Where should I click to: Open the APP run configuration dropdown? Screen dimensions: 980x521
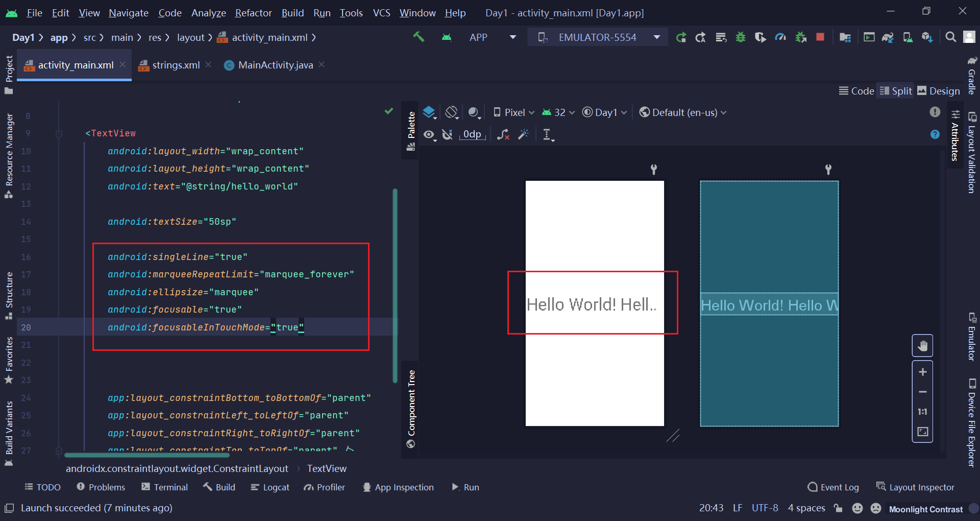(x=492, y=37)
